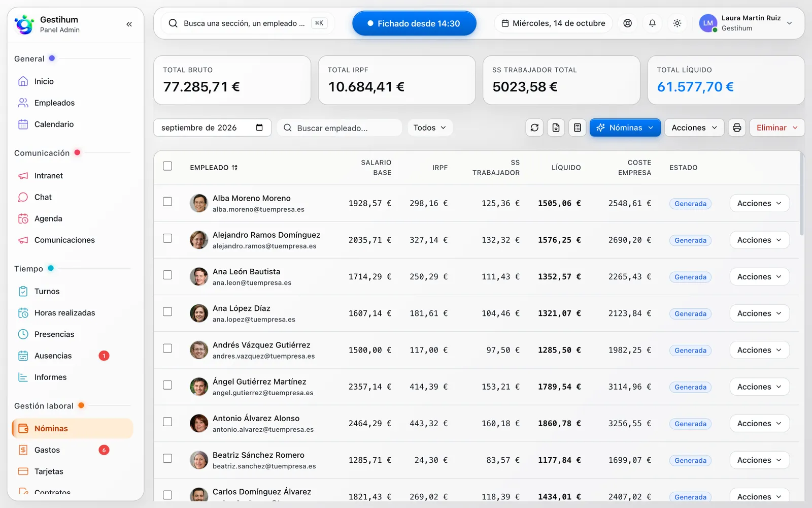Open the calendar picker icon in month field
Screen dimensions: 812x508
click(x=259, y=128)
